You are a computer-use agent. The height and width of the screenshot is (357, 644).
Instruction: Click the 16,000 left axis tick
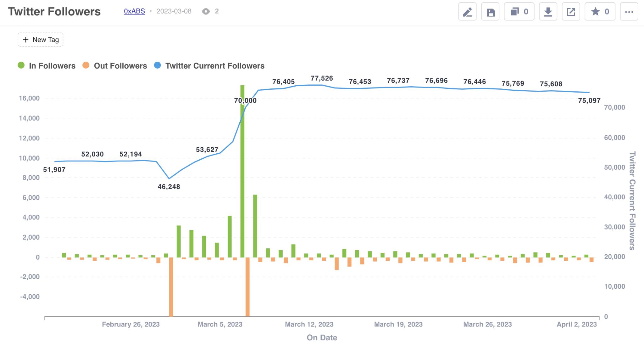tap(29, 99)
